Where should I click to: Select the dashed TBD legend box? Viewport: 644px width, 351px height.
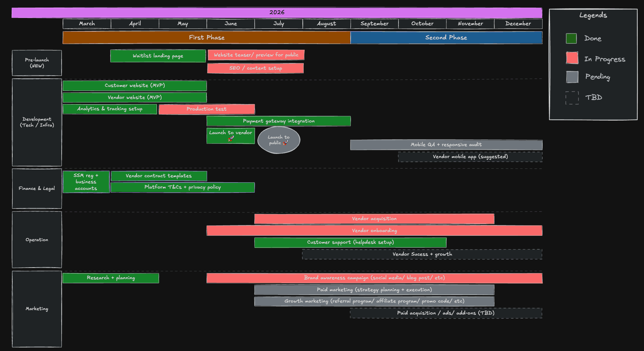point(572,98)
